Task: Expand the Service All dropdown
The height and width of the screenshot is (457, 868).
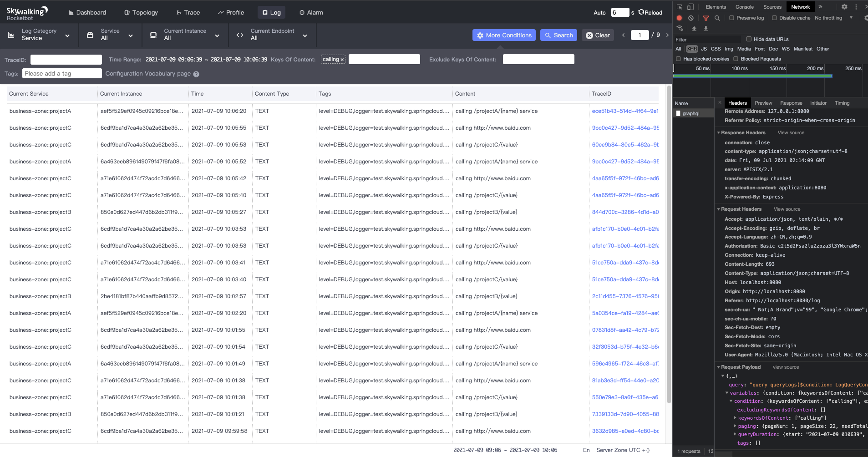Action: tap(131, 36)
